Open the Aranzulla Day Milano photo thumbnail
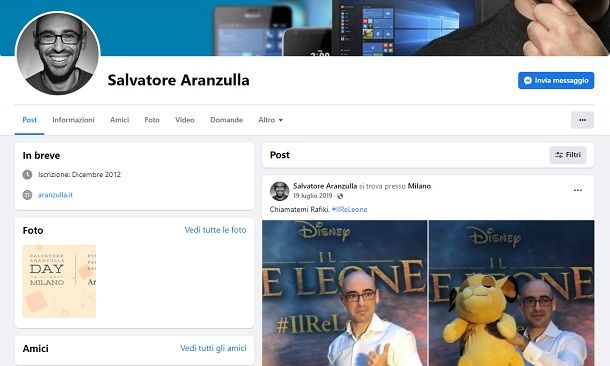 tap(59, 281)
